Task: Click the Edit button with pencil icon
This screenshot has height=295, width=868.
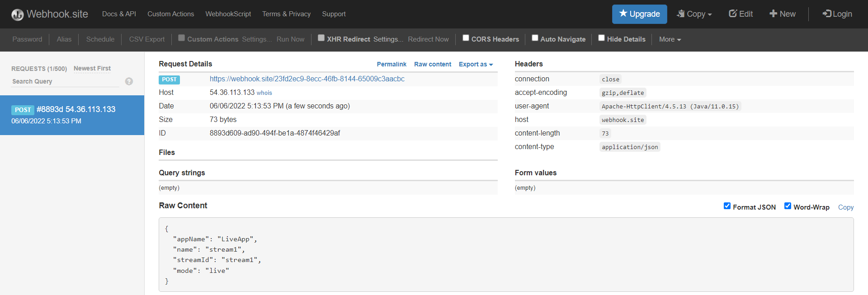Action: (x=741, y=14)
